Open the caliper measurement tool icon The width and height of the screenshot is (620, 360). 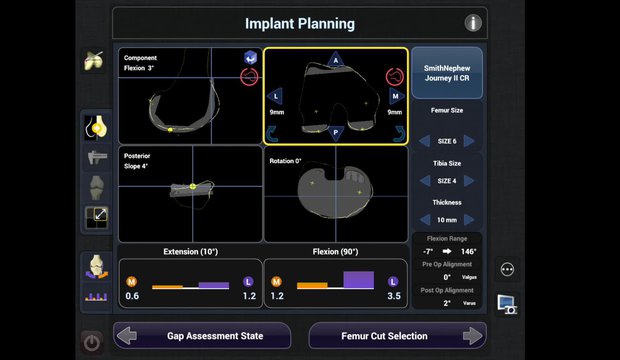[x=96, y=157]
